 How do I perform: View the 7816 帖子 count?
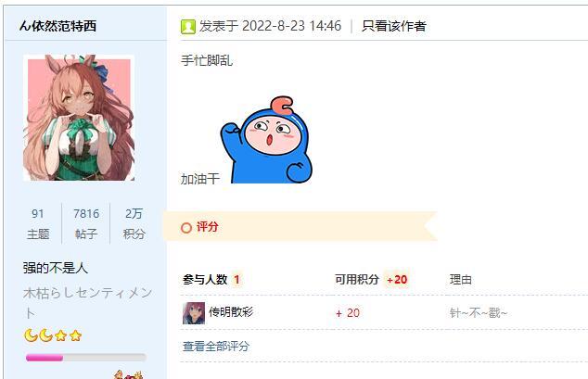tap(86, 223)
